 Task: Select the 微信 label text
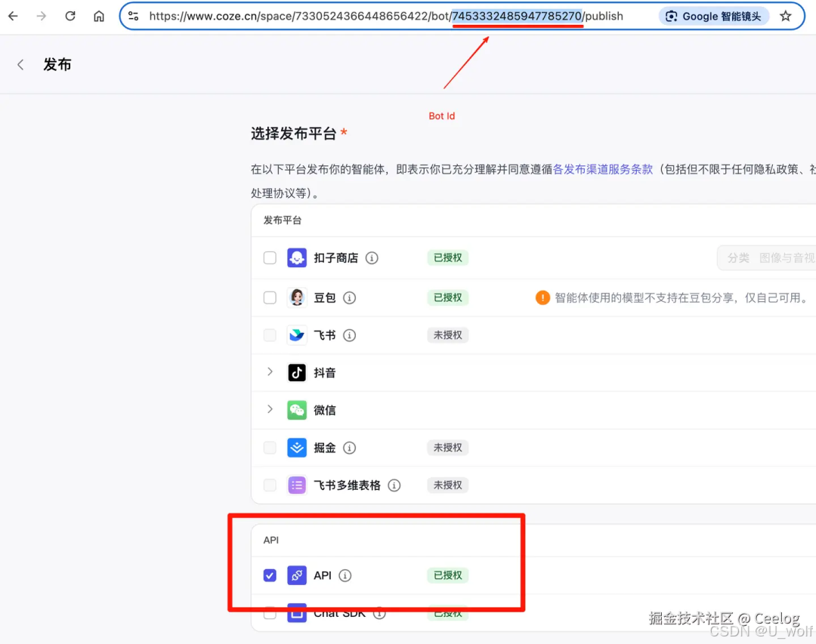[325, 410]
